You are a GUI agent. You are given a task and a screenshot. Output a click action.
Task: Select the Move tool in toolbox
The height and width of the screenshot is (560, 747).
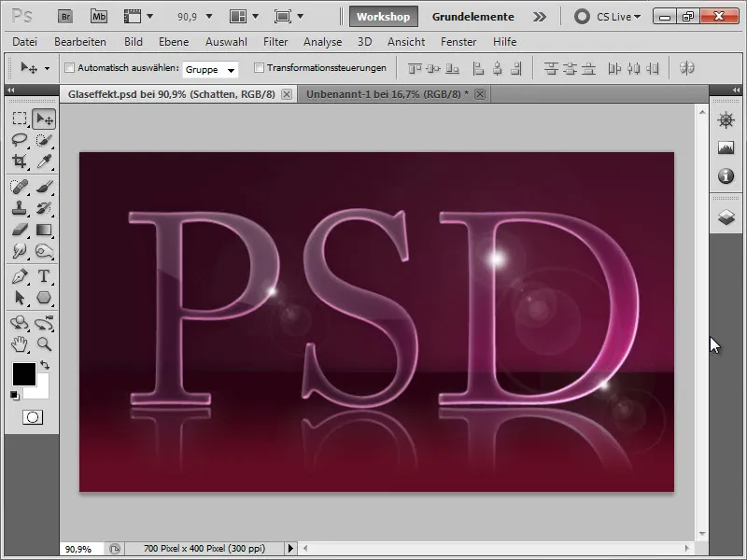[44, 119]
